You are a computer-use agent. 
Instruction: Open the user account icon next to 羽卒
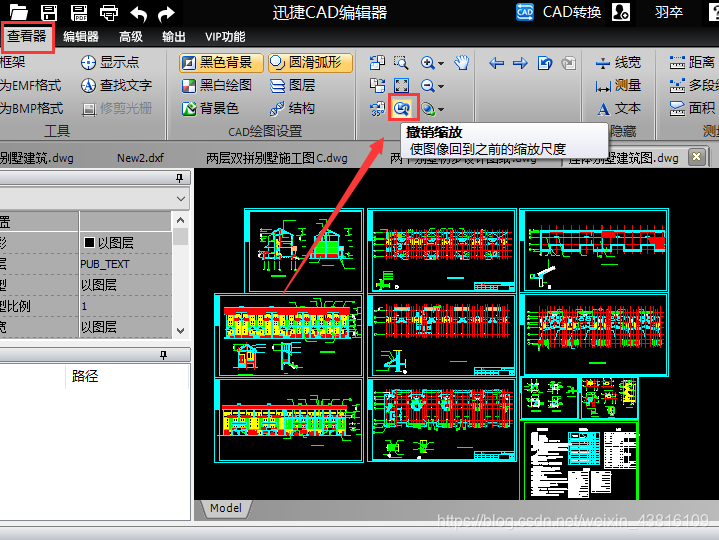620,12
